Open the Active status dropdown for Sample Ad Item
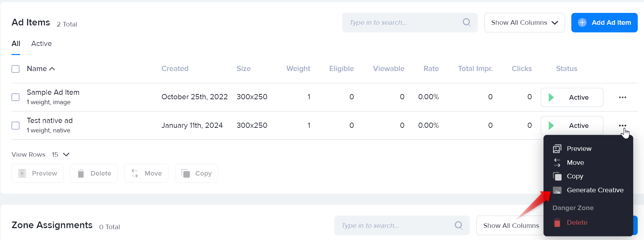Screen dimensions: 644x240 coord(572,97)
